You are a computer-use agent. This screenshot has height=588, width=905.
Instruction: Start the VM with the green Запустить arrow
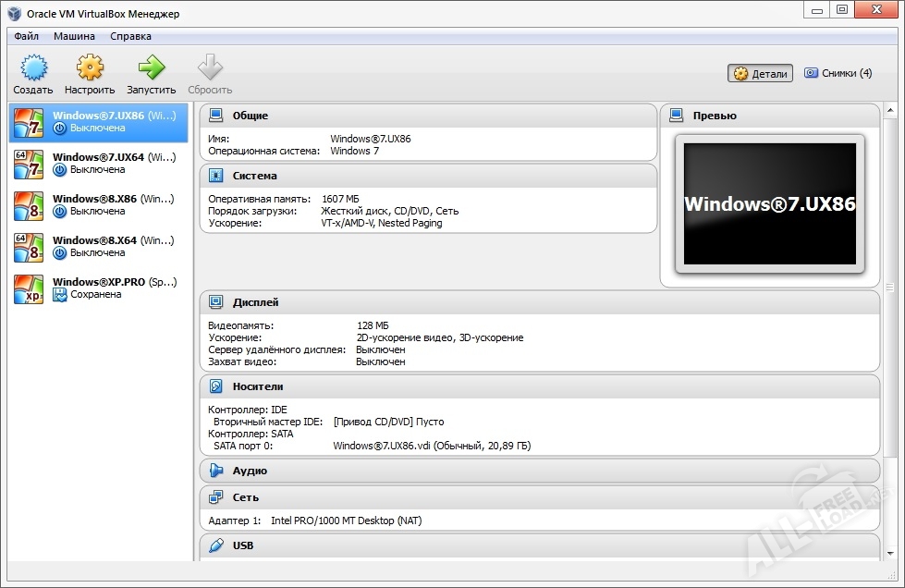point(151,68)
